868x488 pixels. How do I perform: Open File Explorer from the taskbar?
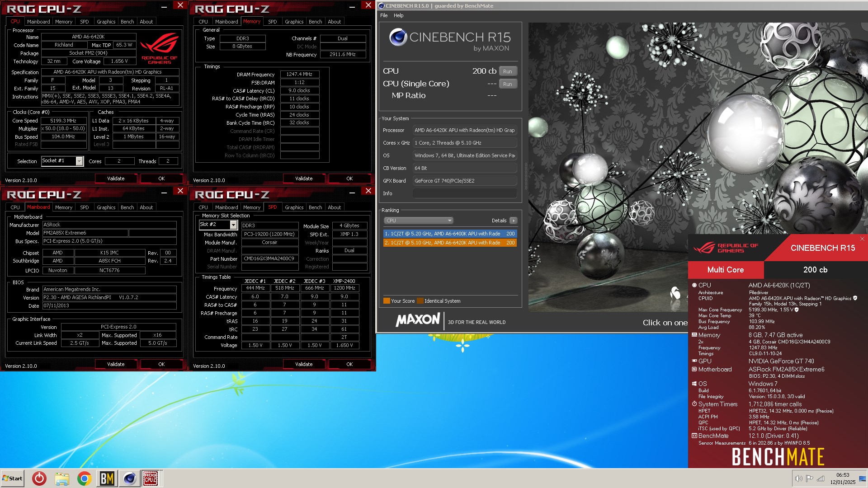62,479
